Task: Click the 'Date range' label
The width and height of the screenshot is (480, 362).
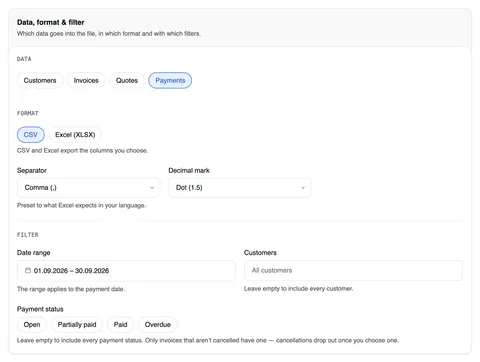Action: pyautogui.click(x=34, y=253)
